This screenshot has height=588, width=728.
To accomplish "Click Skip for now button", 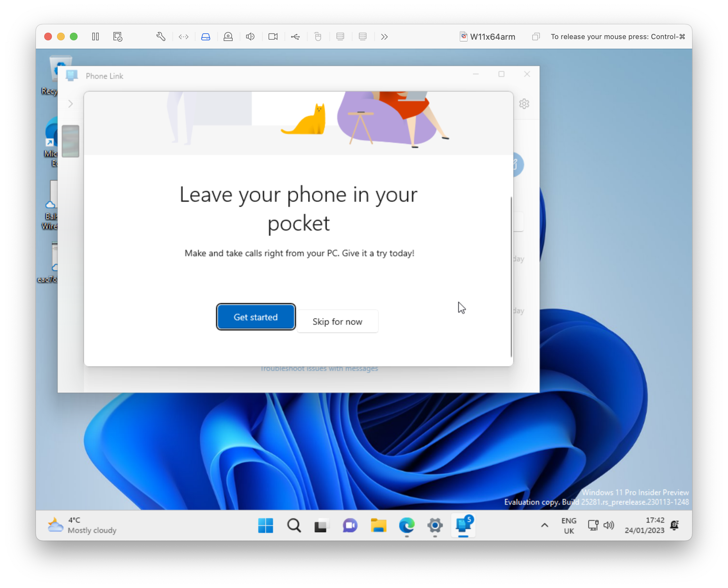I will click(337, 322).
